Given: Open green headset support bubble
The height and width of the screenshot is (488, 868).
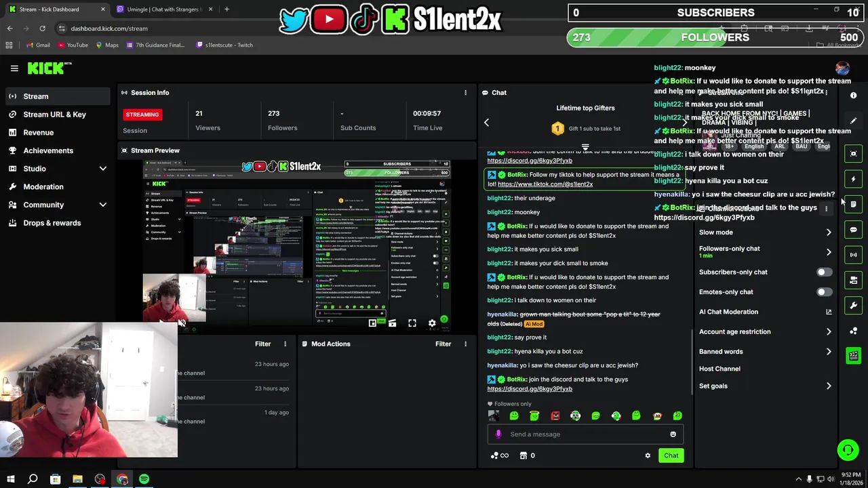Looking at the screenshot, I should (848, 450).
